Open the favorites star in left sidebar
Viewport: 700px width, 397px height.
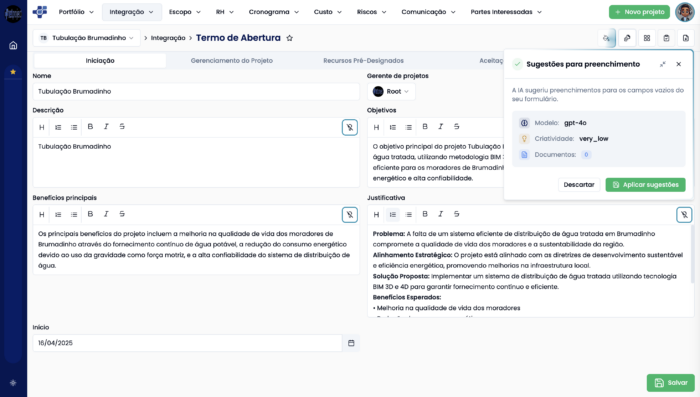click(13, 71)
